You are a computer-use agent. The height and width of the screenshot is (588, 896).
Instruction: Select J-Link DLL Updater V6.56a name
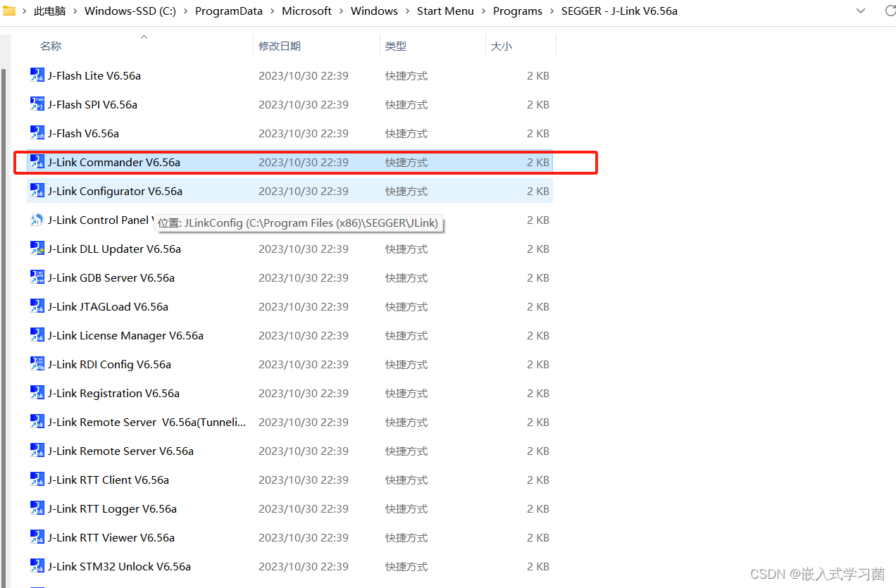pos(114,249)
